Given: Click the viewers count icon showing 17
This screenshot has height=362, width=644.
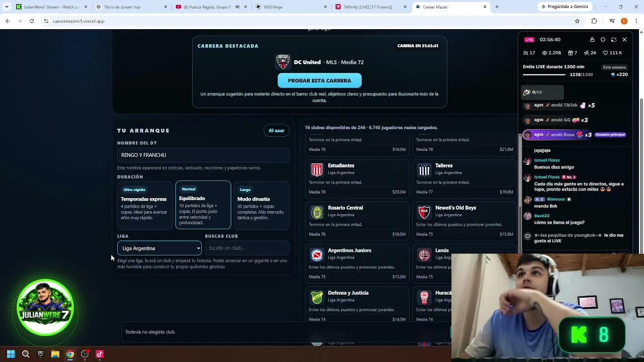Looking at the screenshot, I should pyautogui.click(x=526, y=53).
